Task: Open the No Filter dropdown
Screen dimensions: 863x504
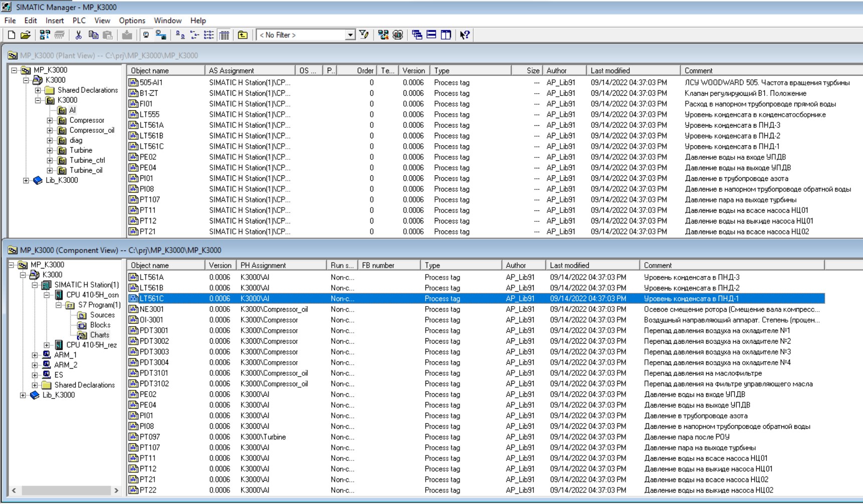Action: (x=350, y=35)
